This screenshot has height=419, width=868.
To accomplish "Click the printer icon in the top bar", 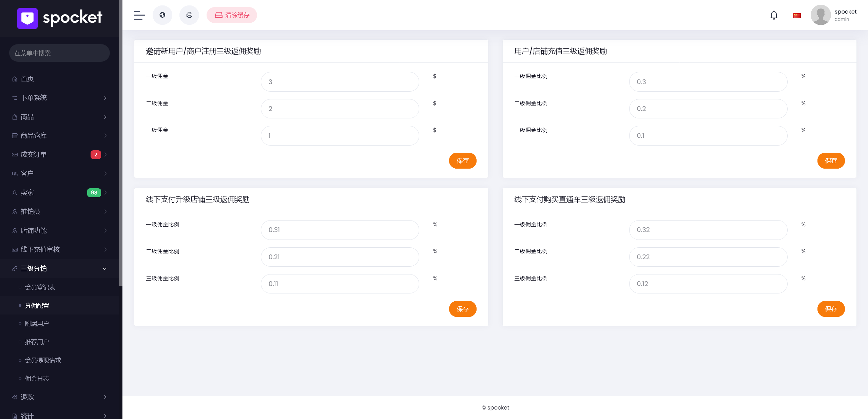I will click(x=189, y=15).
